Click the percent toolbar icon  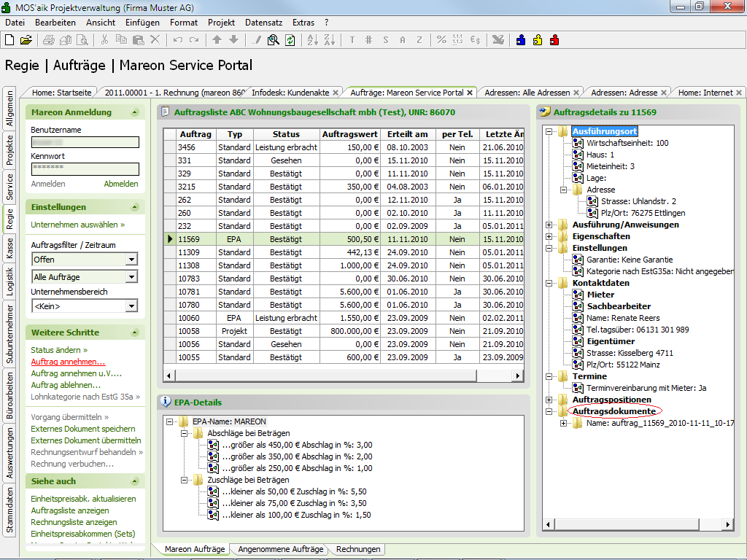click(441, 40)
